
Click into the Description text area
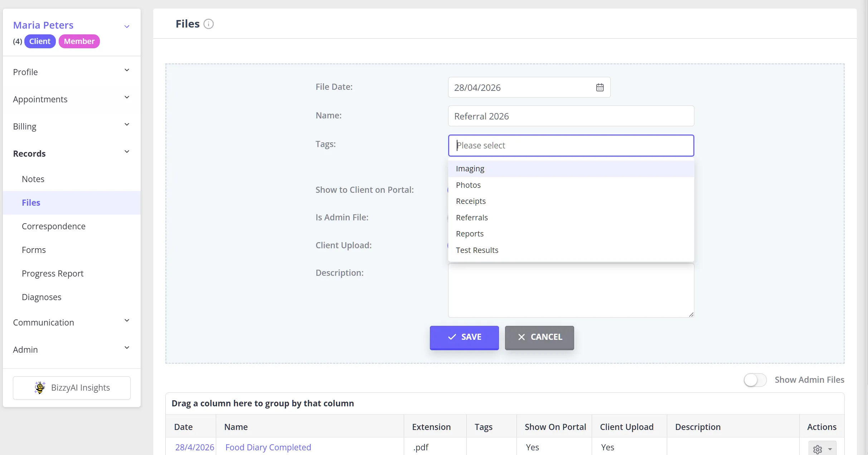pyautogui.click(x=571, y=290)
